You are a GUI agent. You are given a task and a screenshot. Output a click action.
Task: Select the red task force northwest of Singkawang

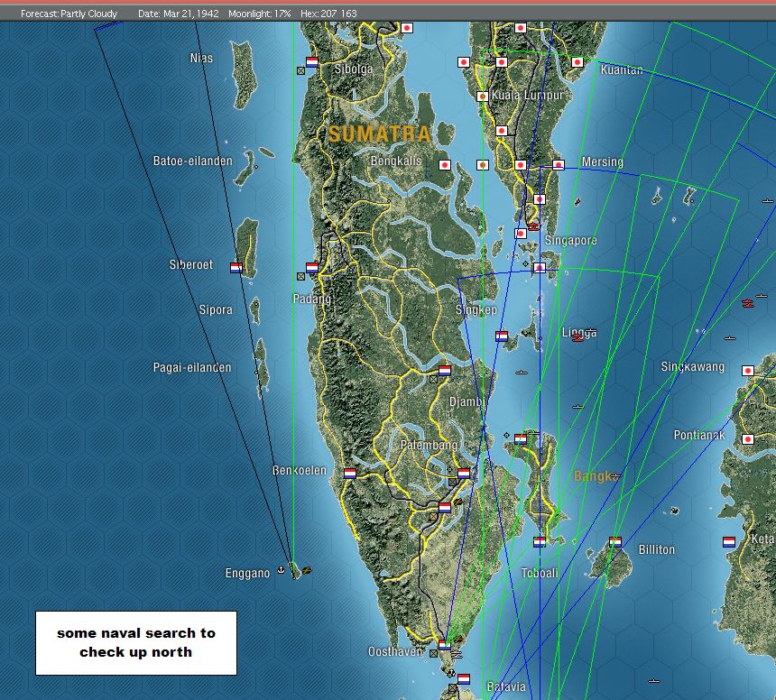[x=748, y=303]
